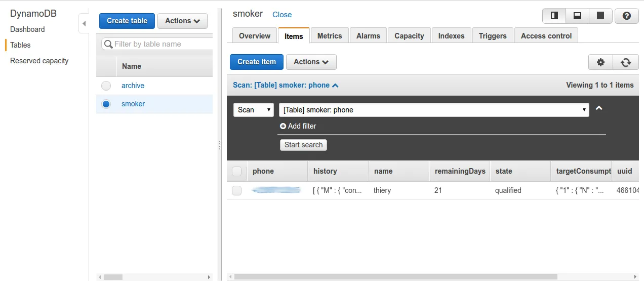
Task: Switch to split side-by-side panel layout
Action: pyautogui.click(x=554, y=16)
